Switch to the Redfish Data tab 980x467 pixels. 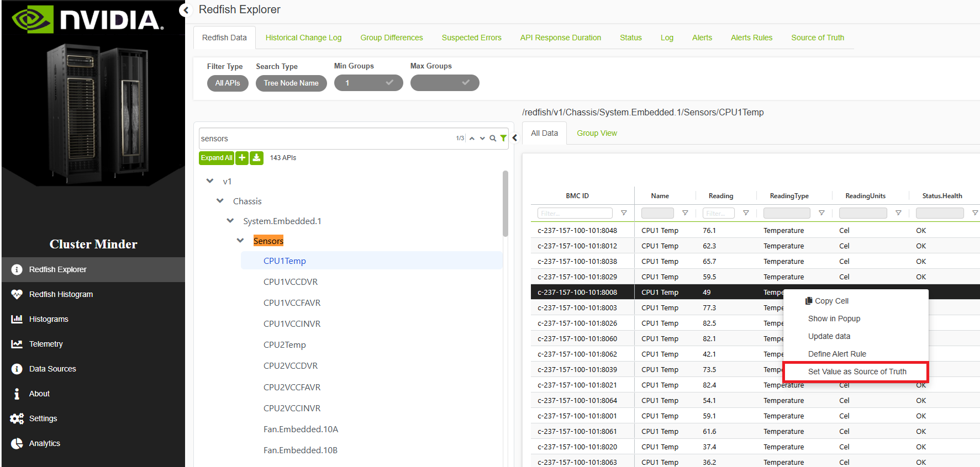click(224, 38)
